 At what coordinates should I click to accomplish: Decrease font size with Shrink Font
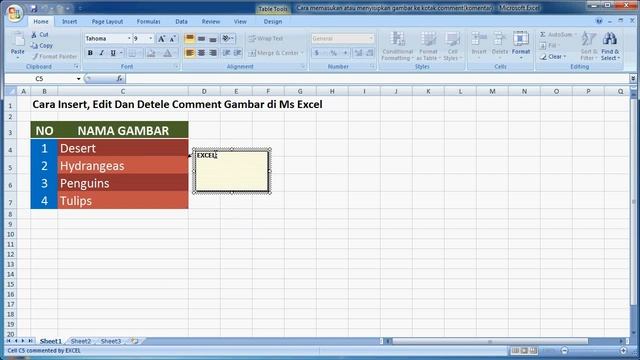(173, 39)
